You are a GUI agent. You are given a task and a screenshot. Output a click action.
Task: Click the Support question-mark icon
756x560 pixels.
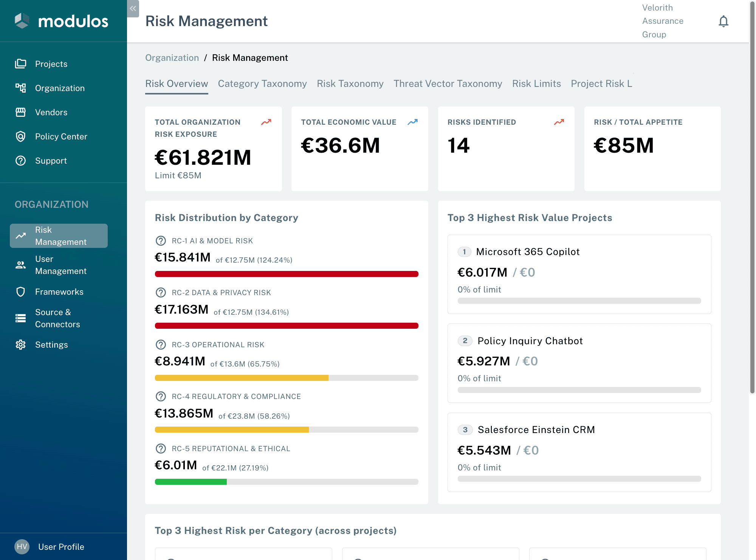point(21,161)
